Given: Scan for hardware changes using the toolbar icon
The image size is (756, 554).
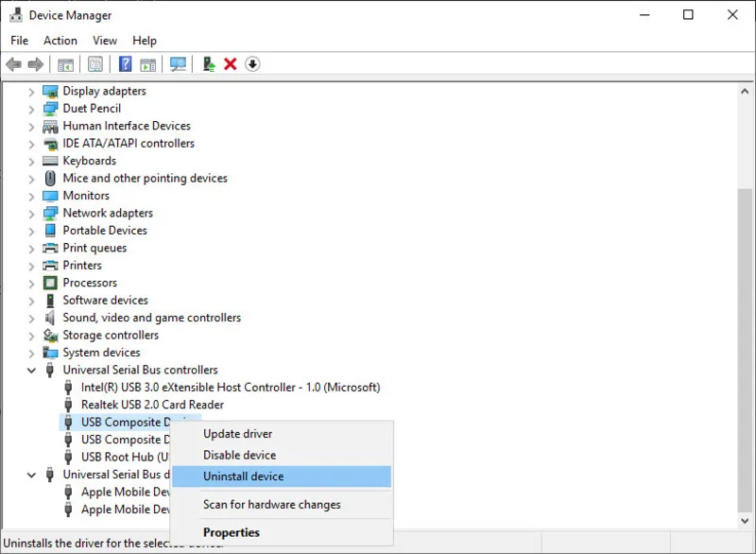Looking at the screenshot, I should [x=178, y=63].
